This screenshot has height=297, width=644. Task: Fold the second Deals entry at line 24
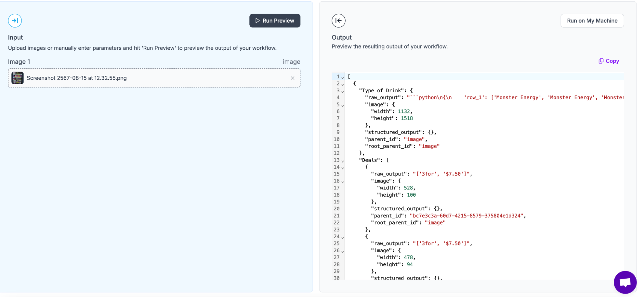pyautogui.click(x=342, y=237)
